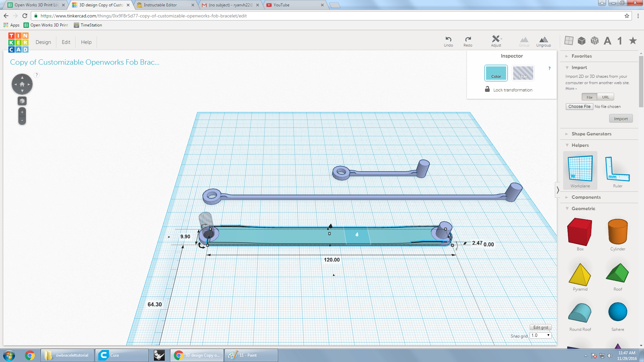Screen dimensions: 644x362
Task: Open the Adjust tool
Action: (x=496, y=41)
